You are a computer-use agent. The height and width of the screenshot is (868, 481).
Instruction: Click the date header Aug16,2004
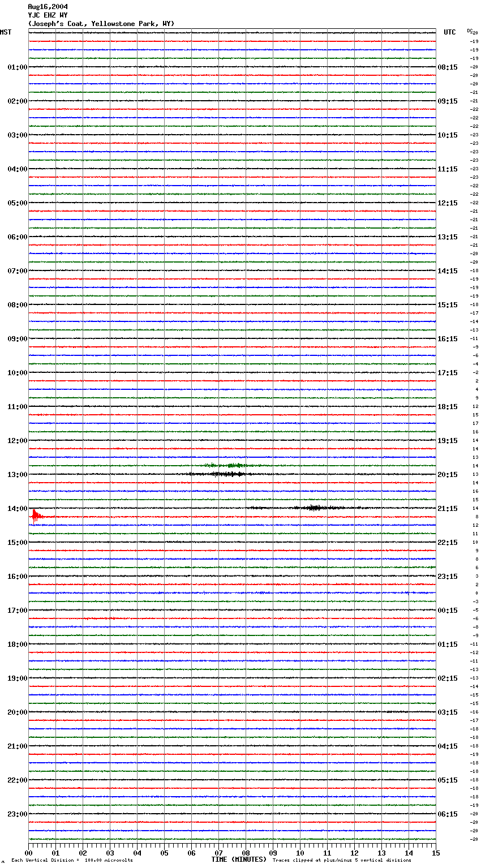pos(48,7)
